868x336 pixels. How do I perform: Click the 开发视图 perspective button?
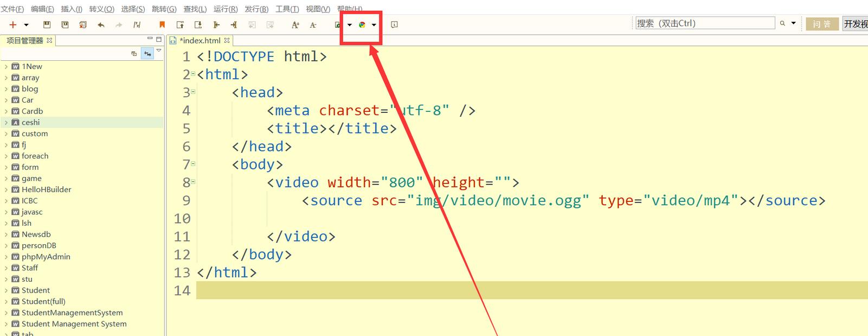(855, 24)
